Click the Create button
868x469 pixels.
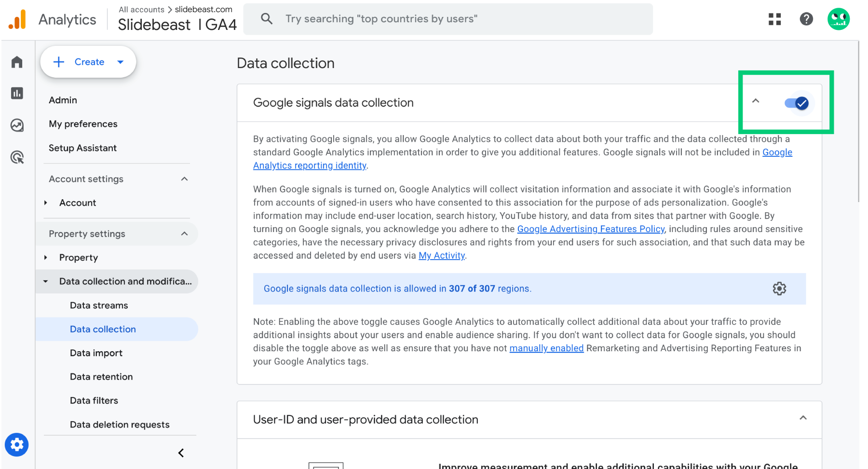point(88,62)
